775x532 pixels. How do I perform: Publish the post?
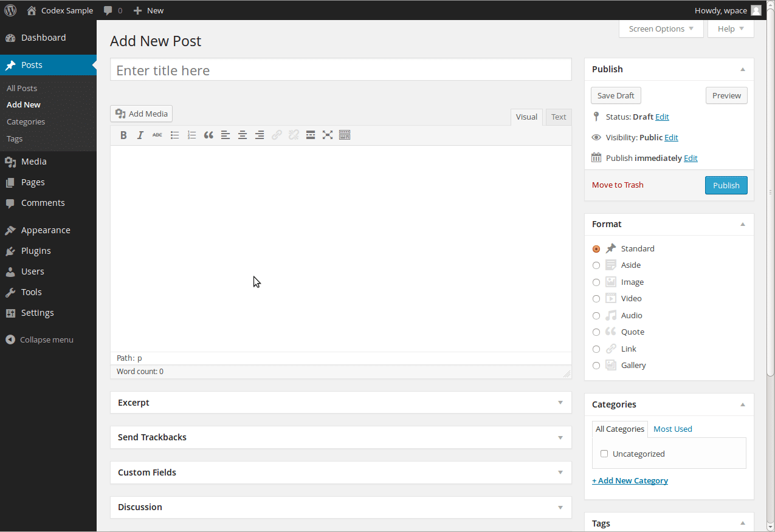pos(726,185)
